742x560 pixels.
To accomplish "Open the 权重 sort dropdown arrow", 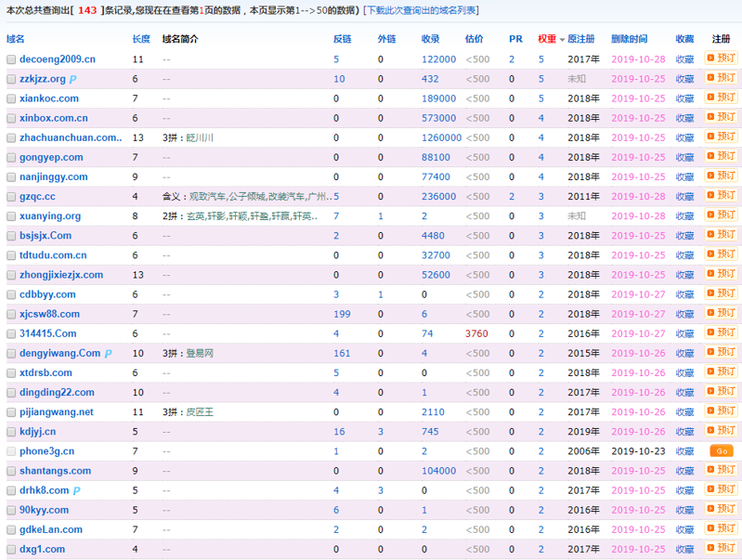I will point(562,40).
